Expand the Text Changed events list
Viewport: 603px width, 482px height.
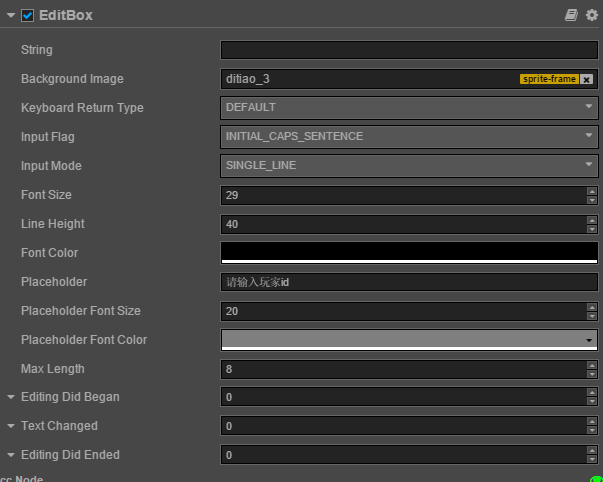pyautogui.click(x=10, y=426)
